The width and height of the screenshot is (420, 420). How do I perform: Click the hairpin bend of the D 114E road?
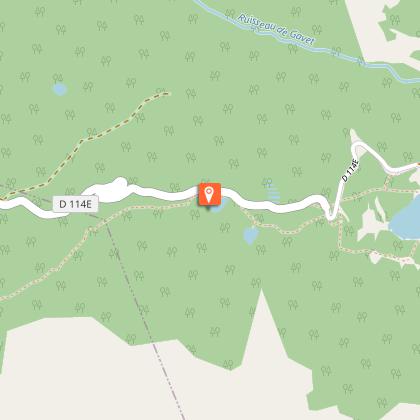coord(331,215)
